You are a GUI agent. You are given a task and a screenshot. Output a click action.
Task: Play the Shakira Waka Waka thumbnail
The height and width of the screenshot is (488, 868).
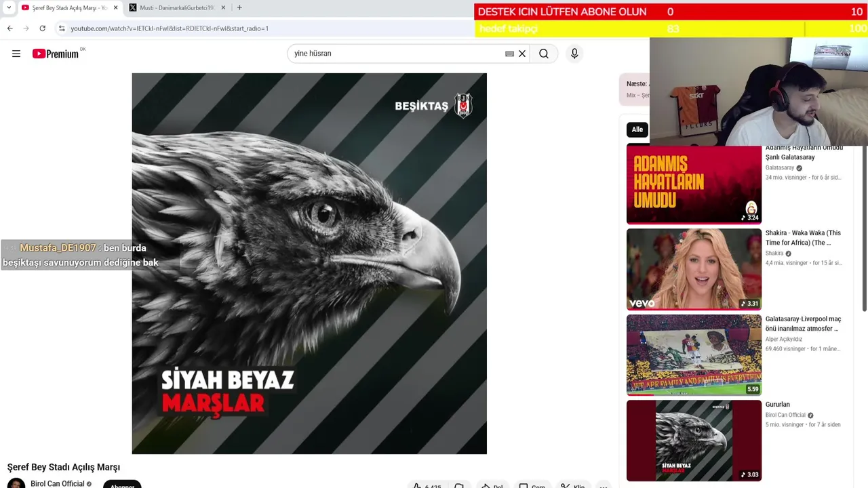pos(694,269)
